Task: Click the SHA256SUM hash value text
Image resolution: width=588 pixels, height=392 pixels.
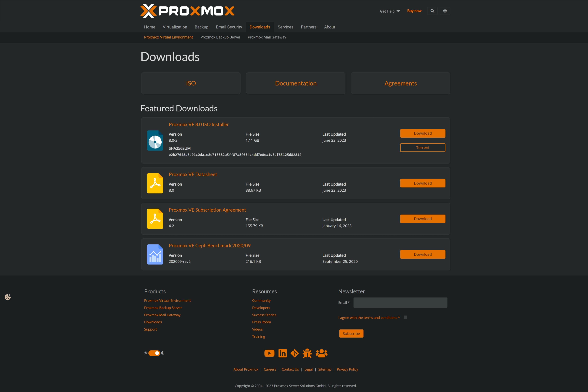Action: [x=235, y=155]
